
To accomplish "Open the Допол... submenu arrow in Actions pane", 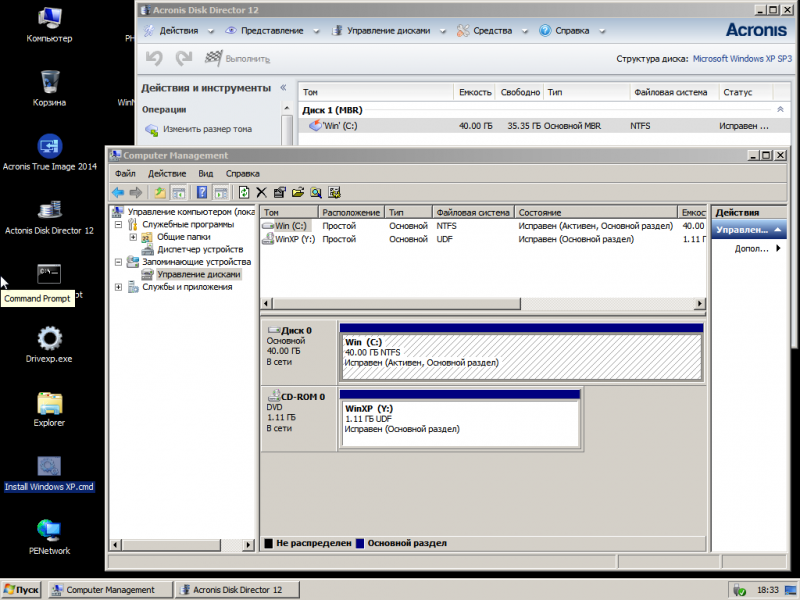I will pos(778,248).
